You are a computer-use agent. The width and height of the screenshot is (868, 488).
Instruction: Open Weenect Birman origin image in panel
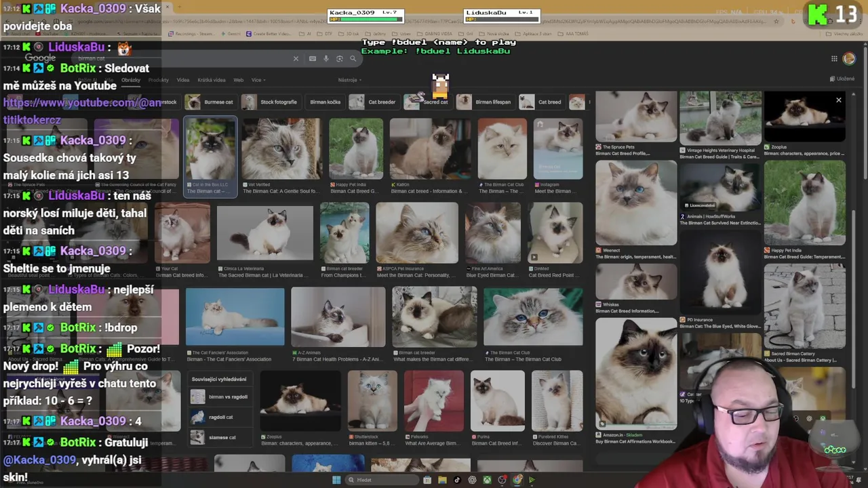[x=635, y=202]
